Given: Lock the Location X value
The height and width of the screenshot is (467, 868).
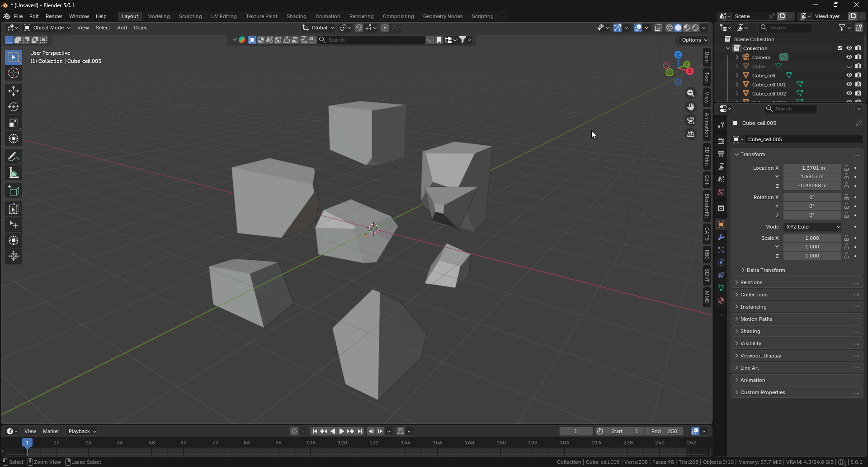Looking at the screenshot, I should (846, 168).
